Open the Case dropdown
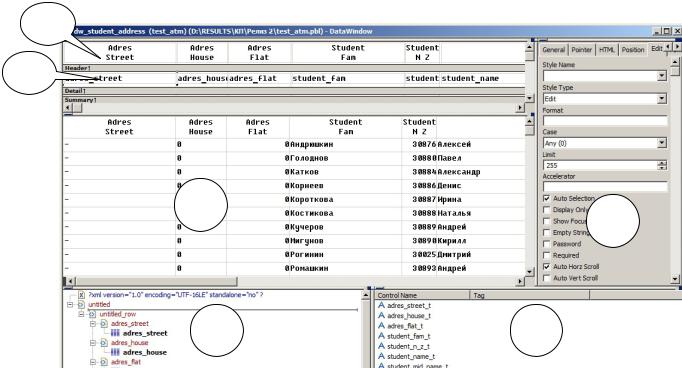 click(x=662, y=143)
